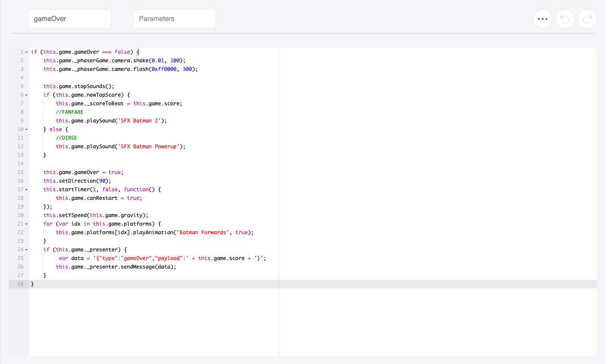Click the setDirection(90) call
The height and width of the screenshot is (364, 605).
tap(77, 181)
